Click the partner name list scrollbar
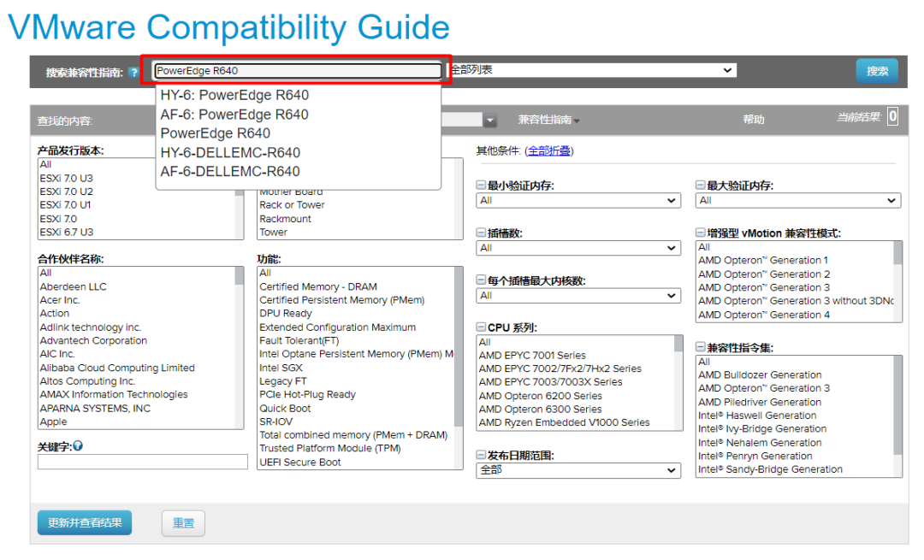 pos(240,347)
